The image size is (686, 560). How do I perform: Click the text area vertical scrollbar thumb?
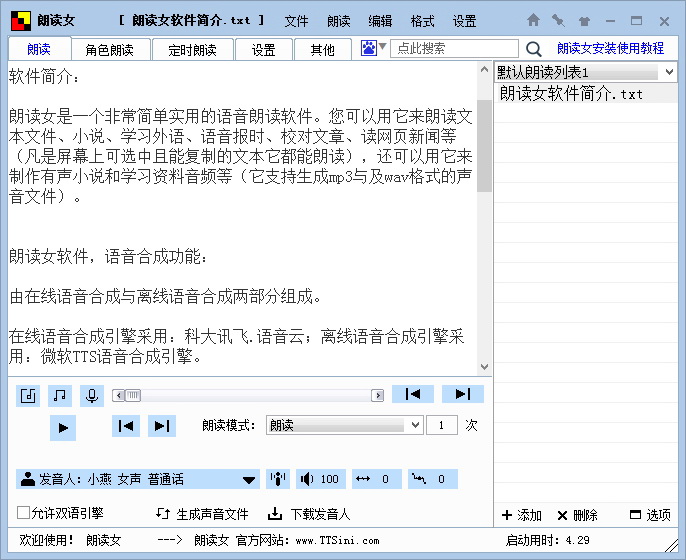[484, 146]
